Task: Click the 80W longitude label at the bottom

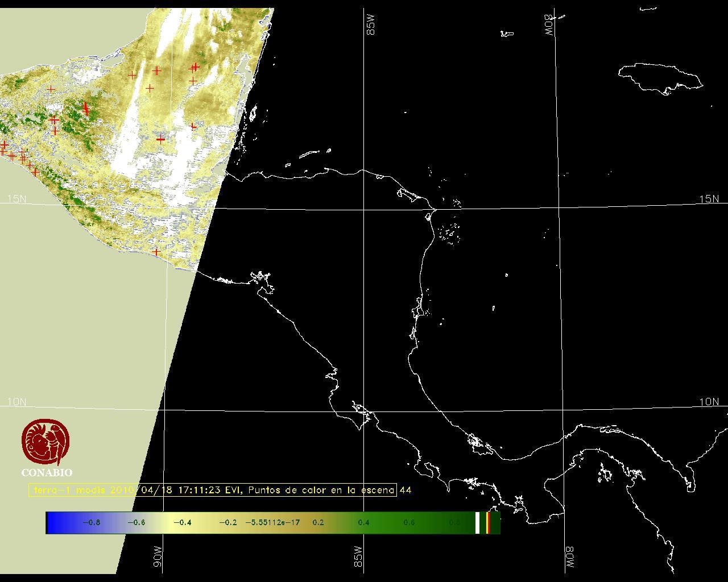Action: (569, 558)
